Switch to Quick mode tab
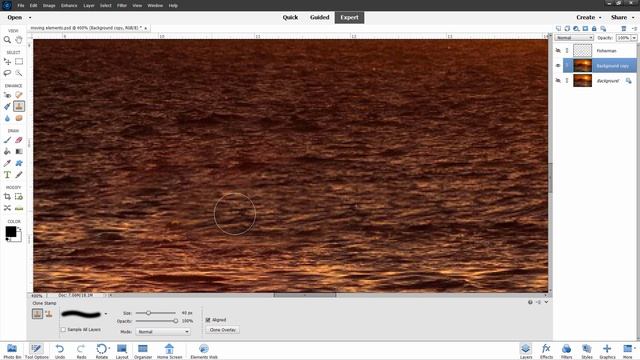Viewport: 640px width, 360px height. click(x=290, y=18)
